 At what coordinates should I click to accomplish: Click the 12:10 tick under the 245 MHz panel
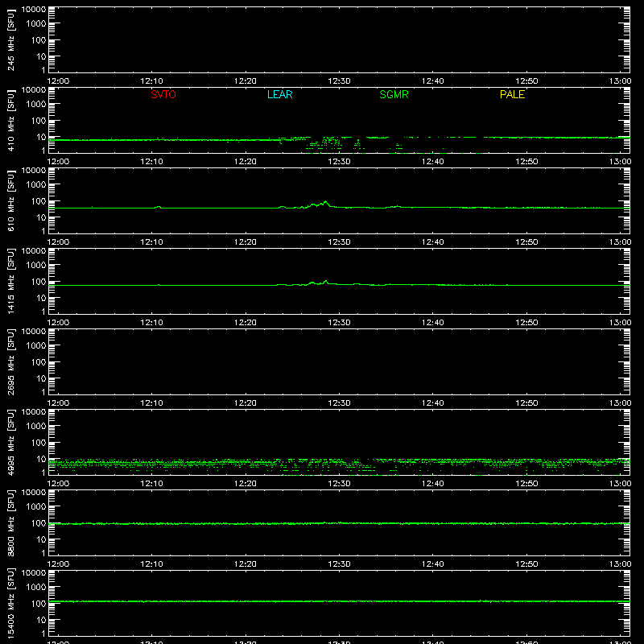(x=151, y=81)
